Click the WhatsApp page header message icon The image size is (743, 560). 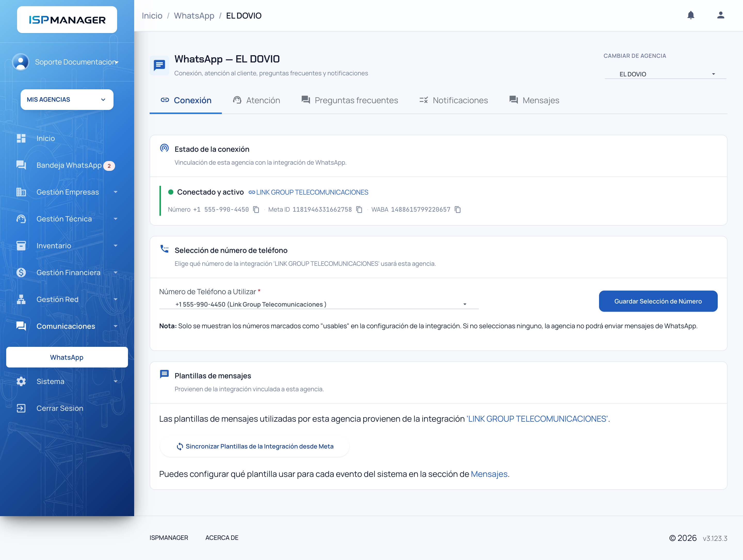coord(159,65)
